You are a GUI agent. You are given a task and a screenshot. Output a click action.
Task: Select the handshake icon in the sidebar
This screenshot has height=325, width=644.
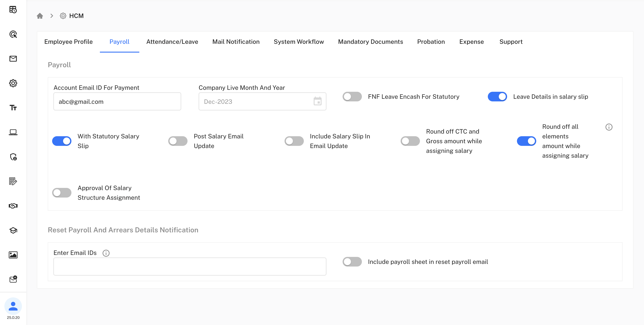click(13, 206)
